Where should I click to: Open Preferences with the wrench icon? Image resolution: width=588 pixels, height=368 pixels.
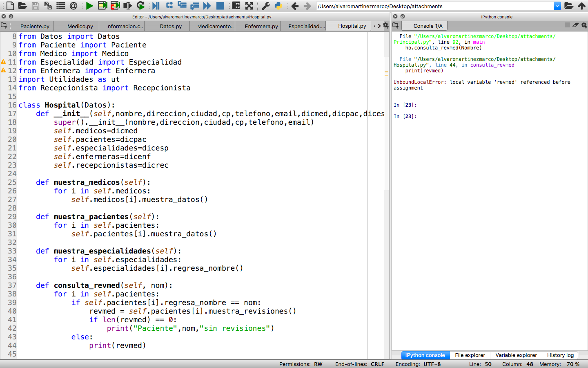(265, 6)
